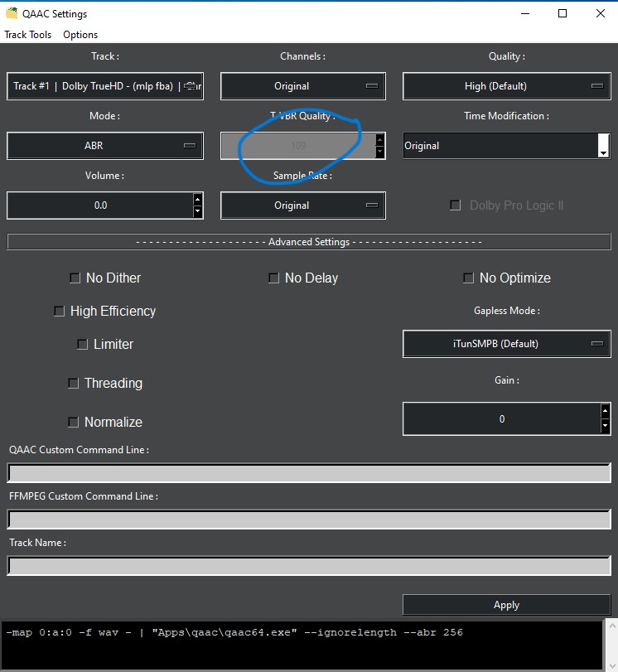
Task: Enable the Normalize checkbox
Action: click(x=73, y=422)
